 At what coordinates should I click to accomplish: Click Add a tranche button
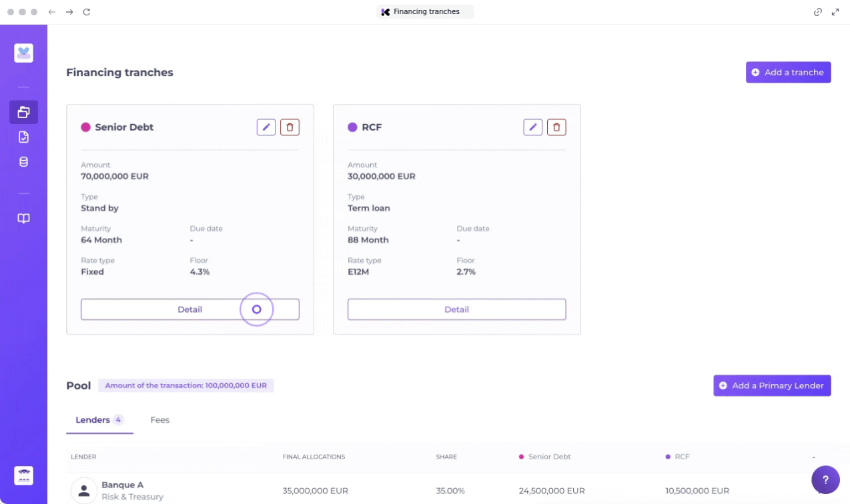tap(788, 73)
